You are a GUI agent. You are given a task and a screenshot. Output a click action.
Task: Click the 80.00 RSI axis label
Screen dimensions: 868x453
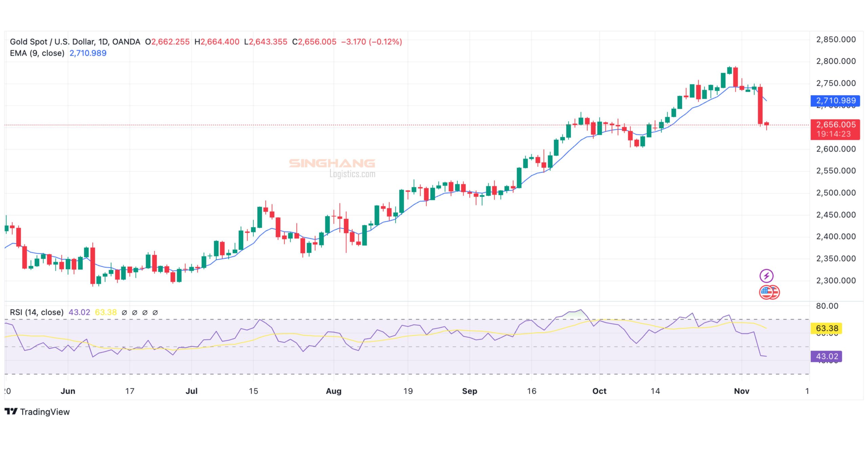827,306
